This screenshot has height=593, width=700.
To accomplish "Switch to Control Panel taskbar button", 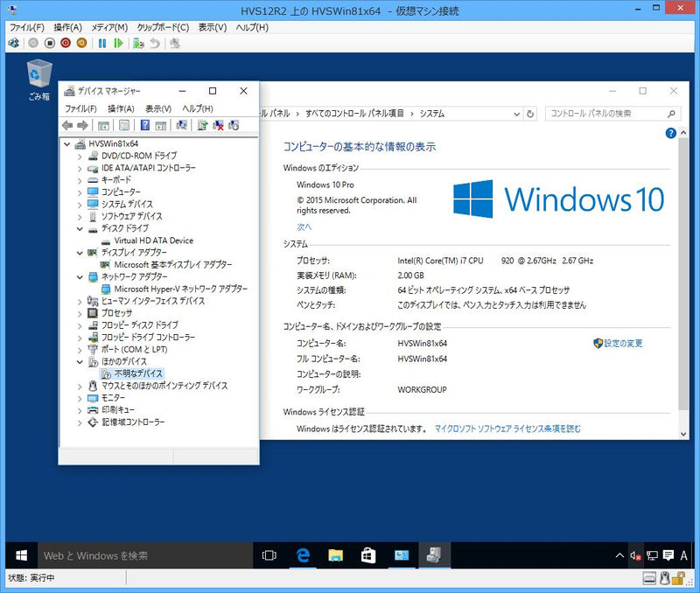I will pyautogui.click(x=402, y=555).
